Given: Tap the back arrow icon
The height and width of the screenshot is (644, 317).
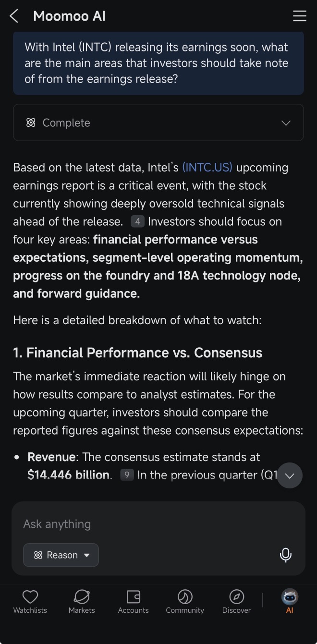Looking at the screenshot, I should point(13,16).
